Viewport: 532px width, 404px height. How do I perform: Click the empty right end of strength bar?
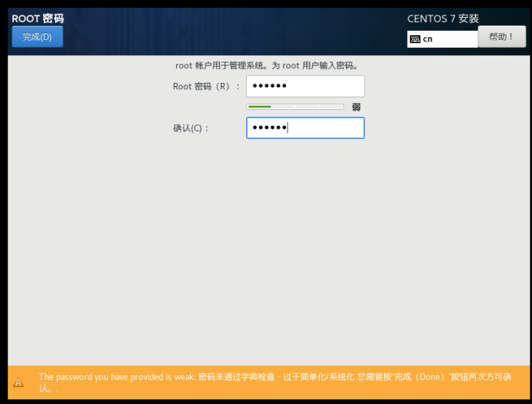(x=332, y=107)
